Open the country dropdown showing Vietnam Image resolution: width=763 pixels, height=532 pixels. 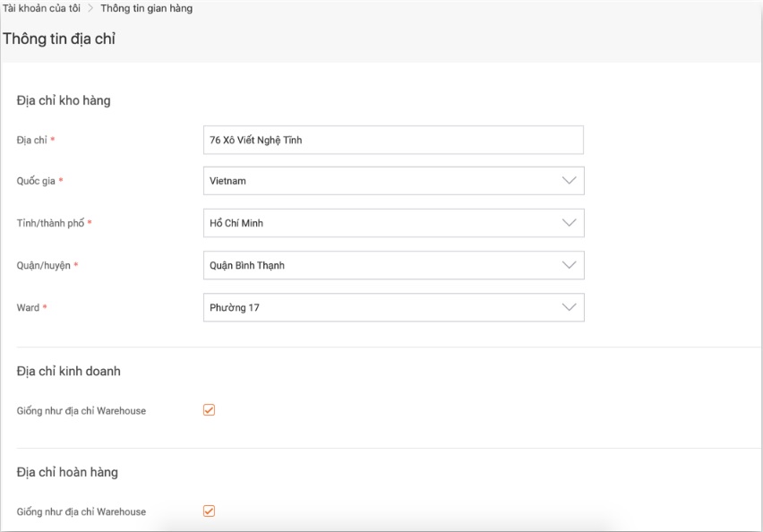385,181
